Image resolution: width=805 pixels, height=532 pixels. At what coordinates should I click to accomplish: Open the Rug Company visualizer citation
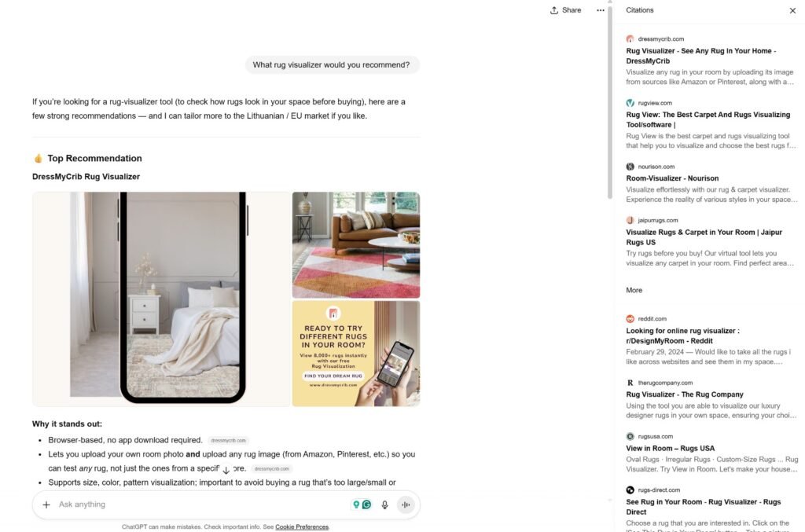685,394
